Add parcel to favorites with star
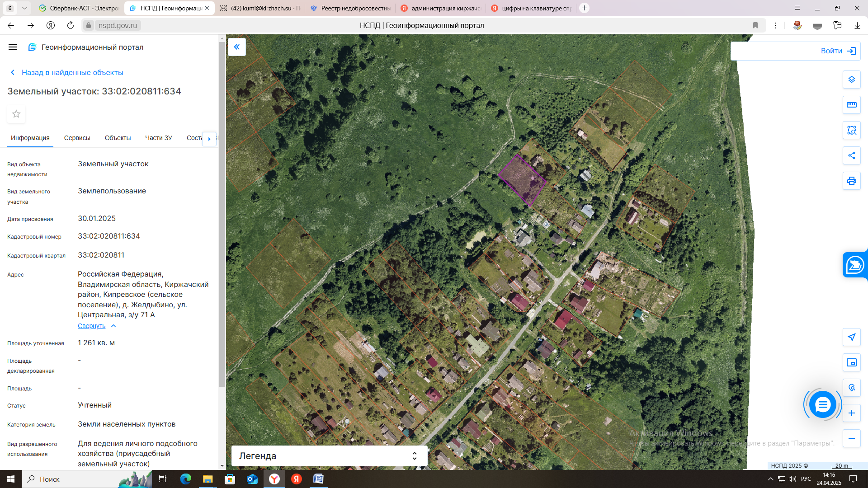 [16, 114]
